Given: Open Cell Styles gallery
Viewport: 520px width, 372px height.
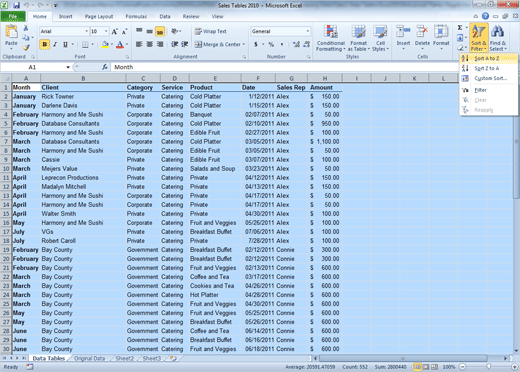Looking at the screenshot, I should pos(380,38).
